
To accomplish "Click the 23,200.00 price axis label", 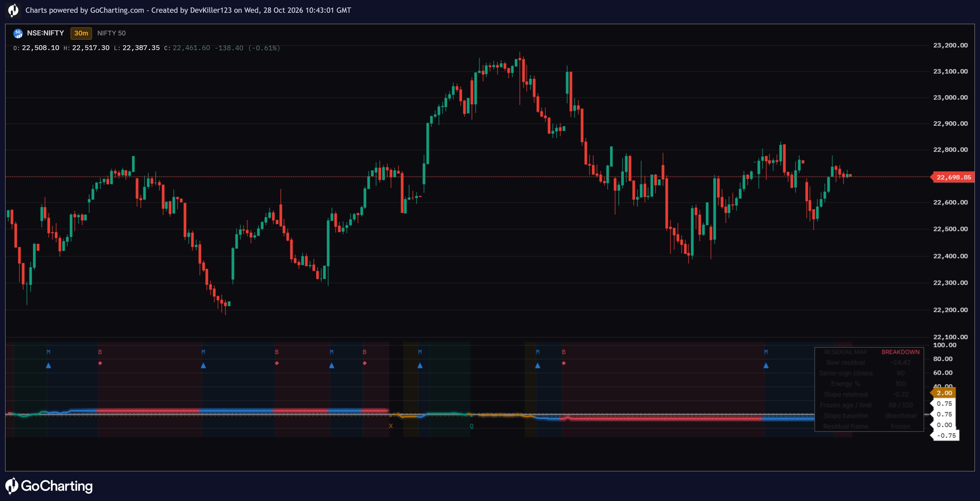I will tap(950, 45).
